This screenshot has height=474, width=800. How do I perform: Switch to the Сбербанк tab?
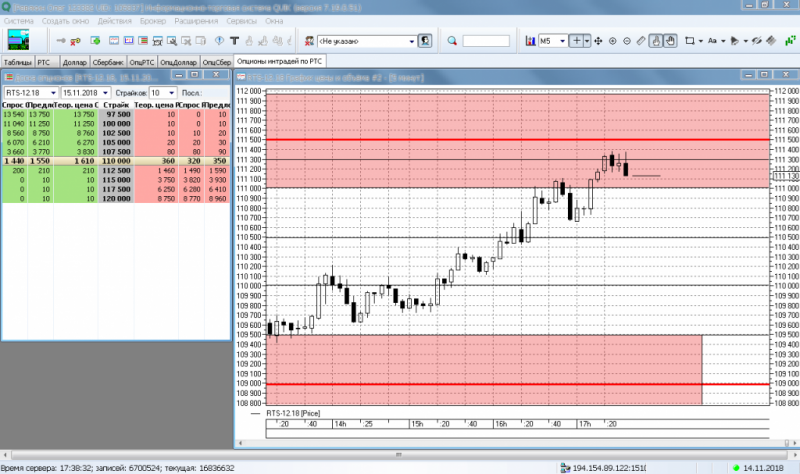[x=108, y=62]
